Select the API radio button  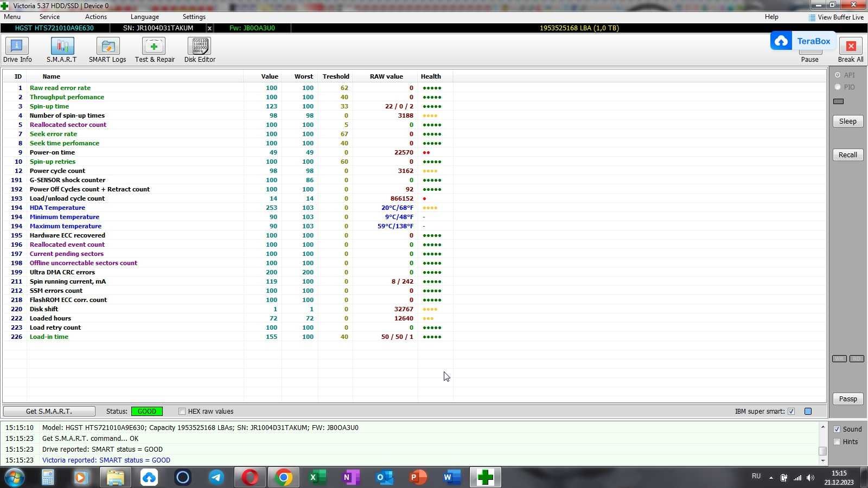click(838, 75)
